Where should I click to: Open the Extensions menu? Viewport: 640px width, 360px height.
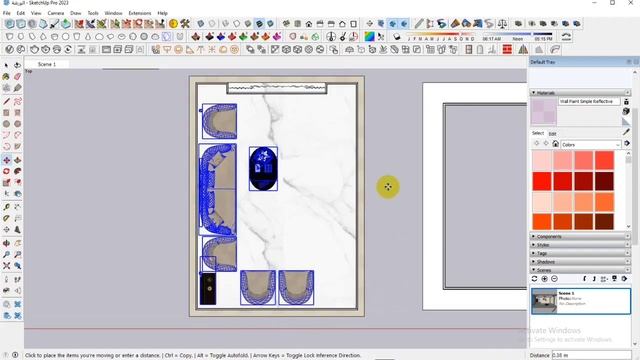coord(140,13)
